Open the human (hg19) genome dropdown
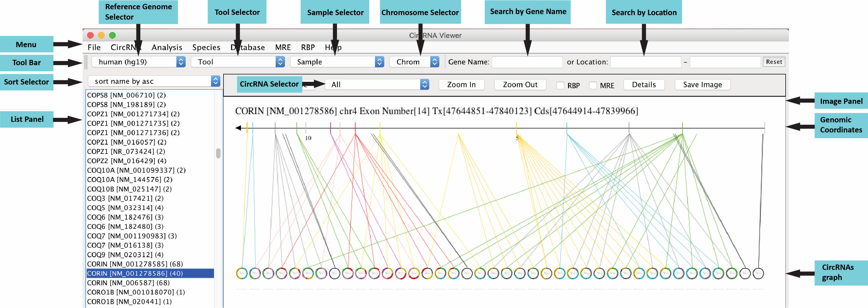This screenshot has width=868, height=308. [138, 62]
